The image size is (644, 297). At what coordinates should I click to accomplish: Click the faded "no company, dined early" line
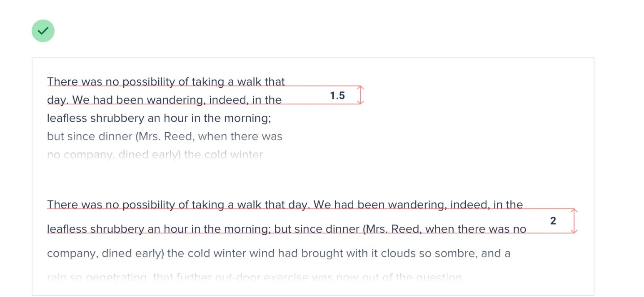tap(155, 155)
